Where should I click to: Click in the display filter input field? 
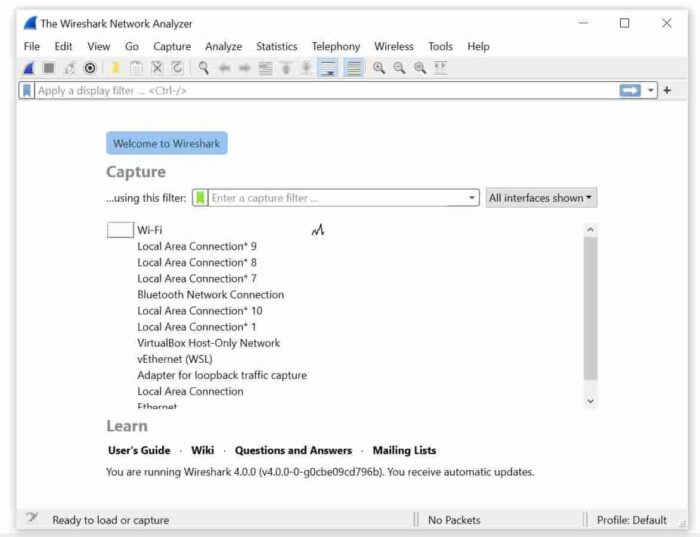point(326,91)
